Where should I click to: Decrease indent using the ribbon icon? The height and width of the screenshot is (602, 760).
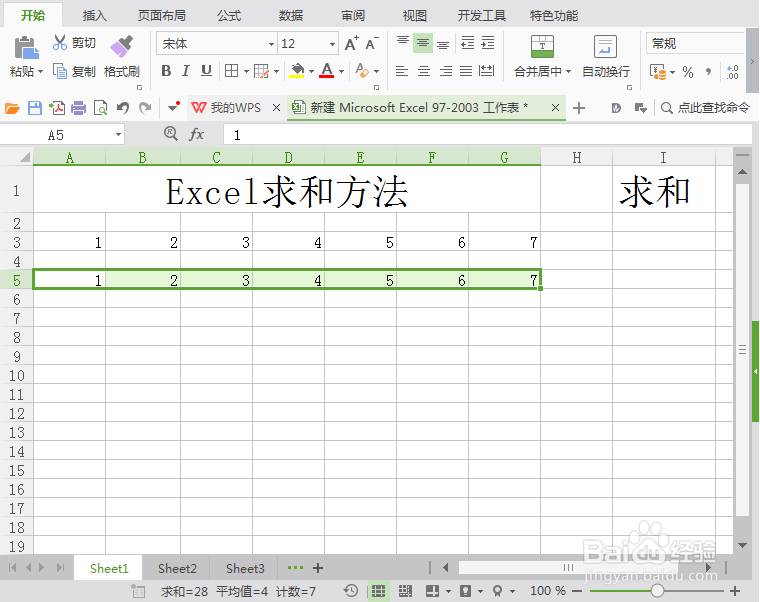click(x=468, y=43)
